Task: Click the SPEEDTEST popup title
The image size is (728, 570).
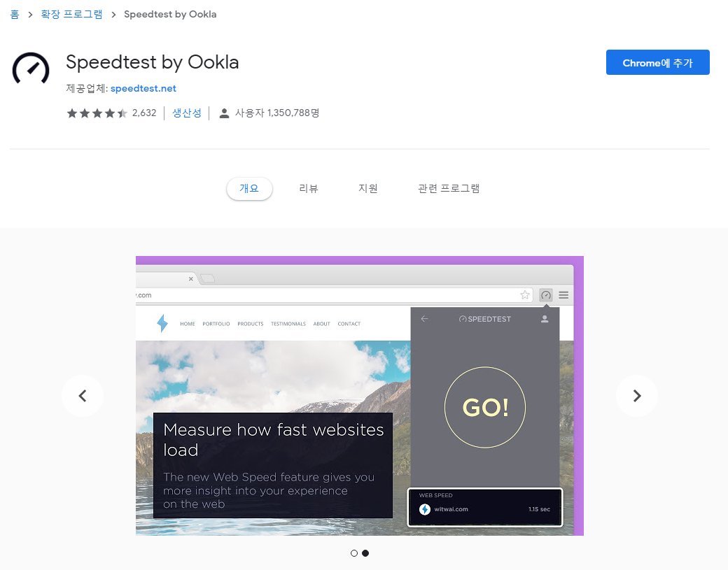Action: [484, 319]
